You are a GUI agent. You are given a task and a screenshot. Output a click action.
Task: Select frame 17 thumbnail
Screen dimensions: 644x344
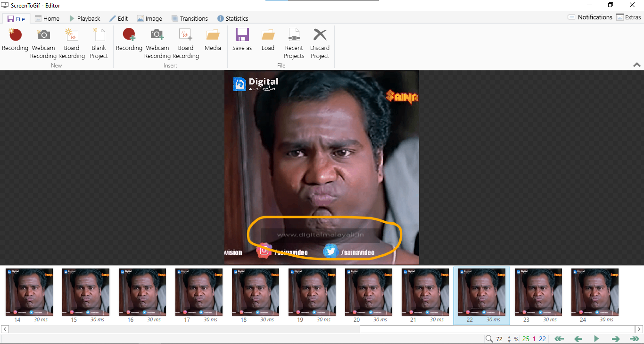pos(199,296)
